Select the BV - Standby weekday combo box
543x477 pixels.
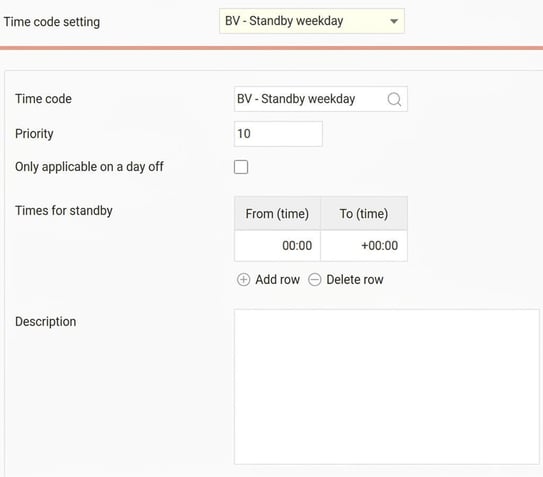[x=312, y=21]
